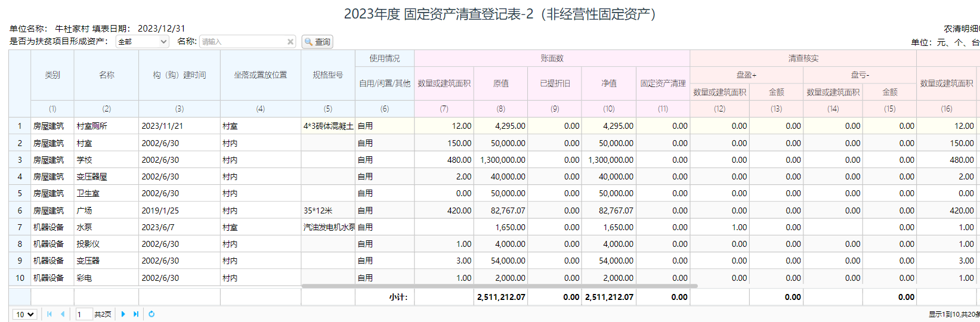The width and height of the screenshot is (980, 322).
Task: Select the 村室 location cell in row 1
Action: click(x=261, y=126)
